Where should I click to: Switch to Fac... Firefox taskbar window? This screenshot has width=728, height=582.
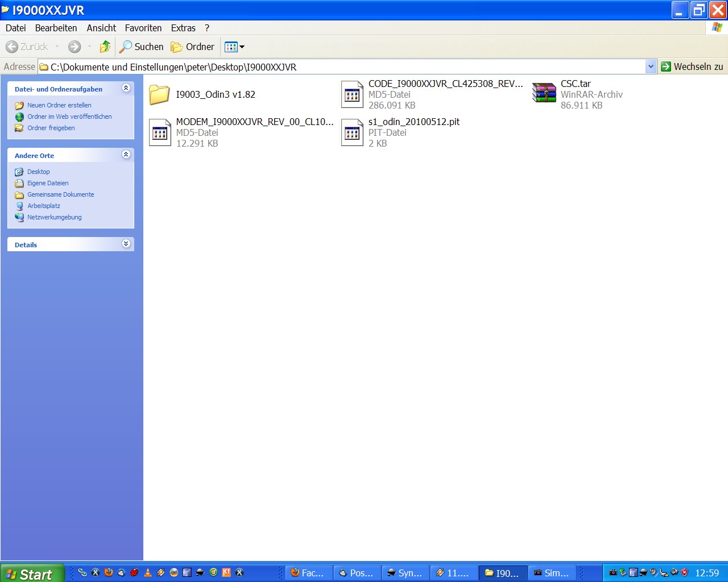308,573
